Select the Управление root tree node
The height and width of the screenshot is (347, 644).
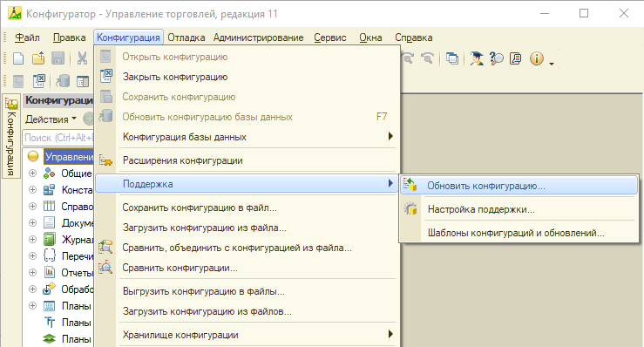[69, 157]
